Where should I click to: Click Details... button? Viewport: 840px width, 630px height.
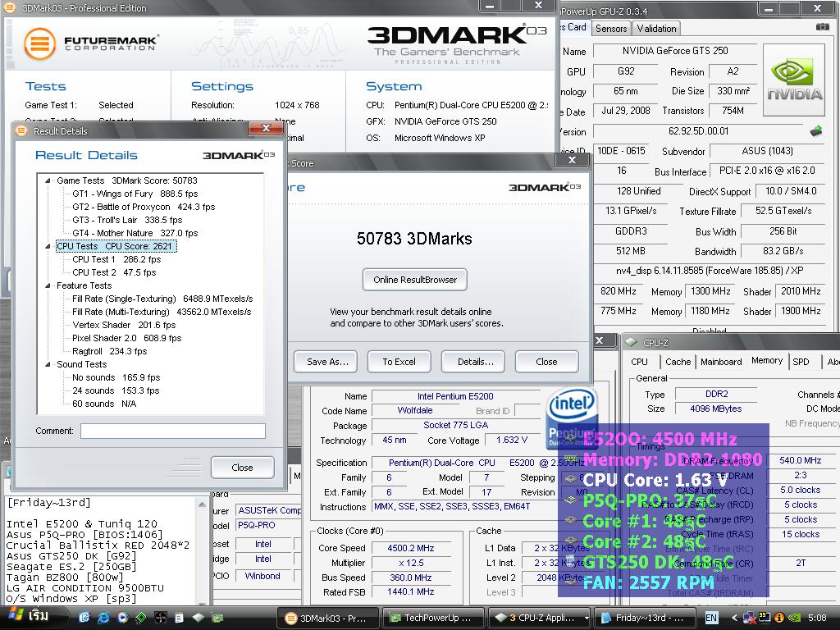pyautogui.click(x=473, y=362)
